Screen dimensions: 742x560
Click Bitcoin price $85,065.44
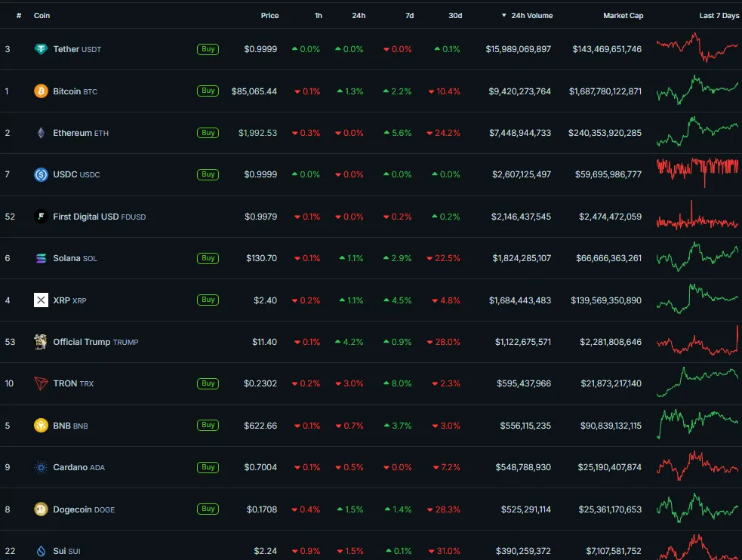pyautogui.click(x=254, y=91)
